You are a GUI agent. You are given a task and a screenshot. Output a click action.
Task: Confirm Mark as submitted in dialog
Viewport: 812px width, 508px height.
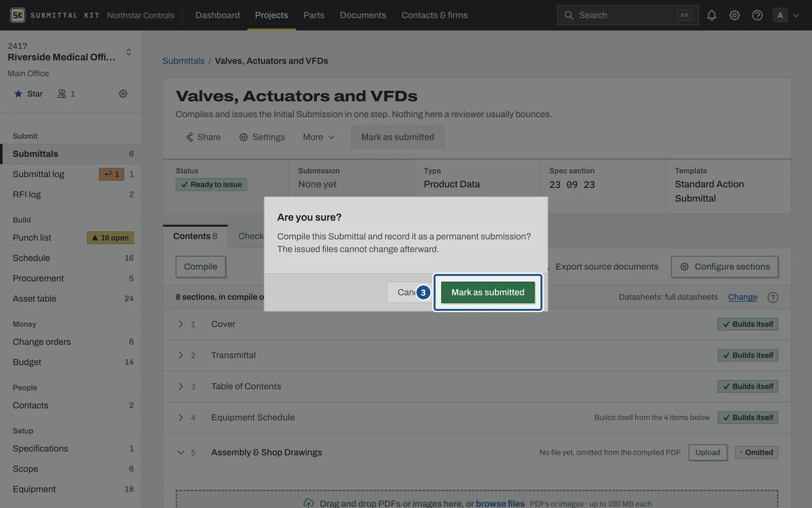[x=488, y=292]
